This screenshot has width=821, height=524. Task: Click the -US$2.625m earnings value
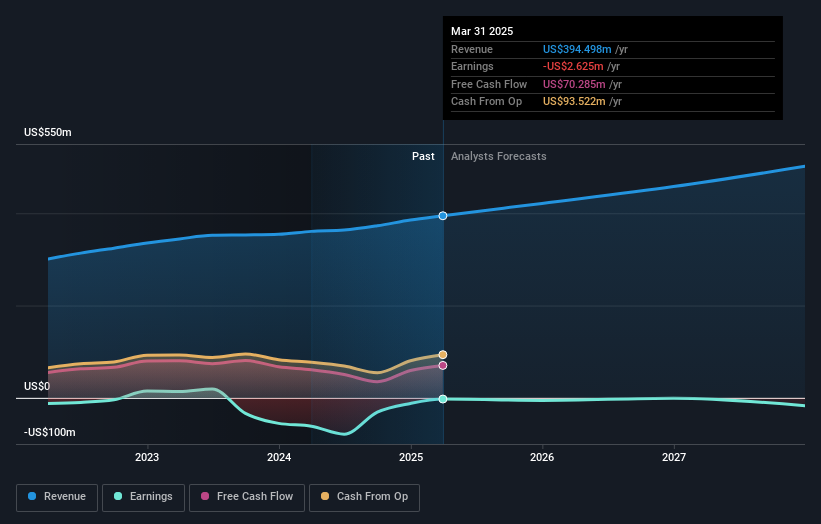(573, 66)
